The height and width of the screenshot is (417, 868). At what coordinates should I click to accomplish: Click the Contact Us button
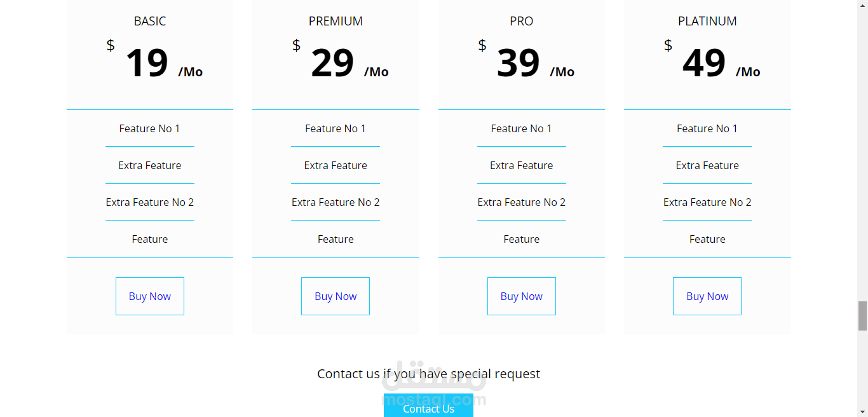click(x=428, y=408)
